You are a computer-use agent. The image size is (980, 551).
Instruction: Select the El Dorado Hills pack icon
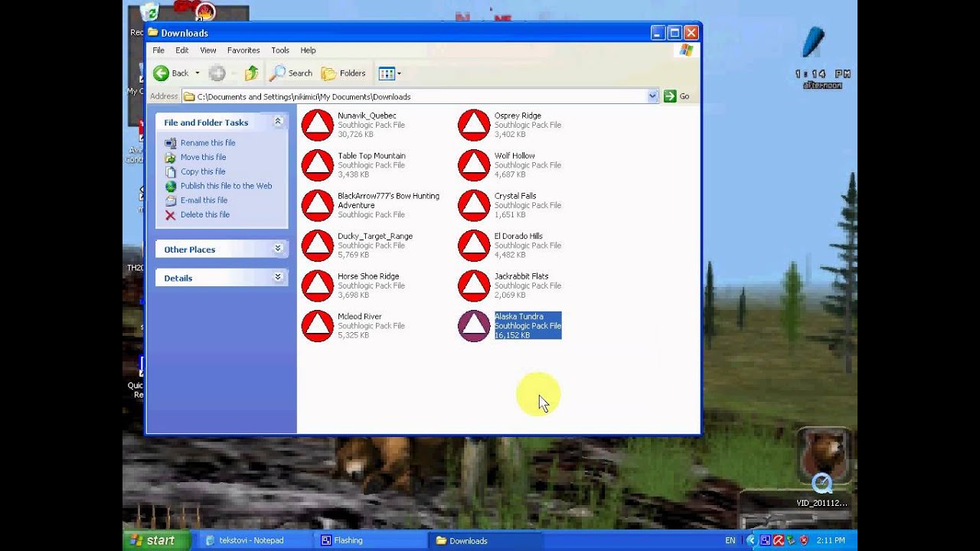(x=474, y=246)
